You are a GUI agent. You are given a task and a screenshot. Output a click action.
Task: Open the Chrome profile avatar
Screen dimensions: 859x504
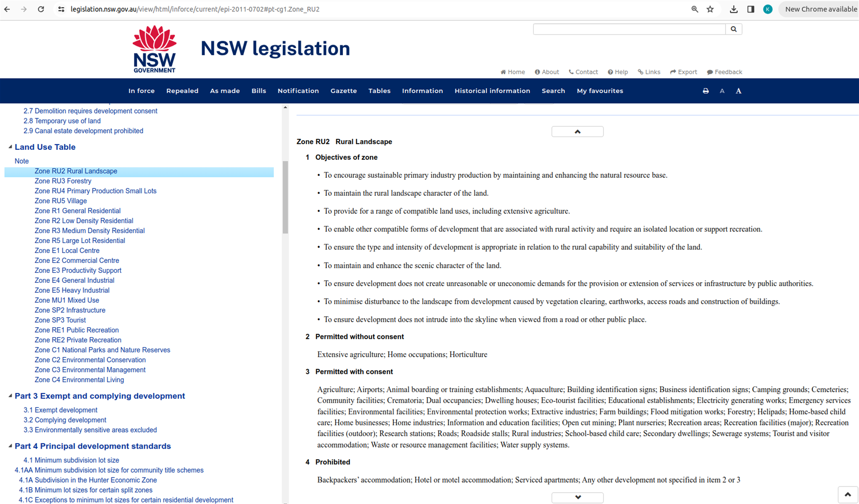click(768, 9)
